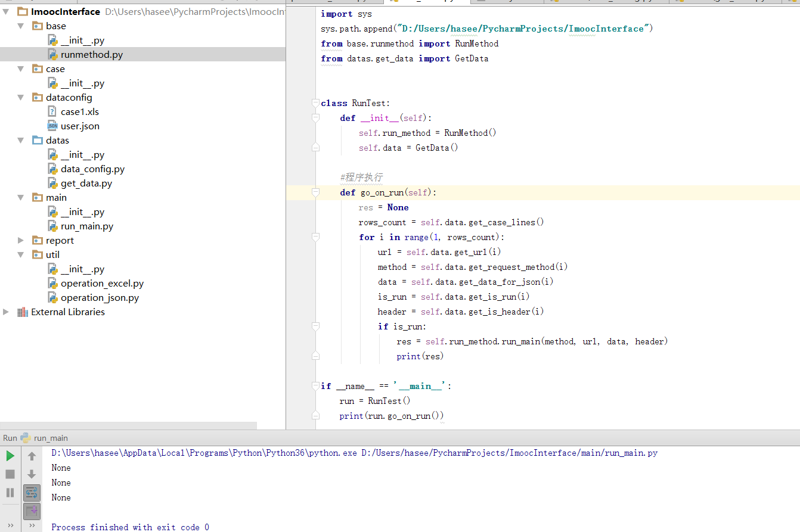Click 'Process finished with exit code 0'
Image resolution: width=800 pixels, height=532 pixels.
pos(130,527)
